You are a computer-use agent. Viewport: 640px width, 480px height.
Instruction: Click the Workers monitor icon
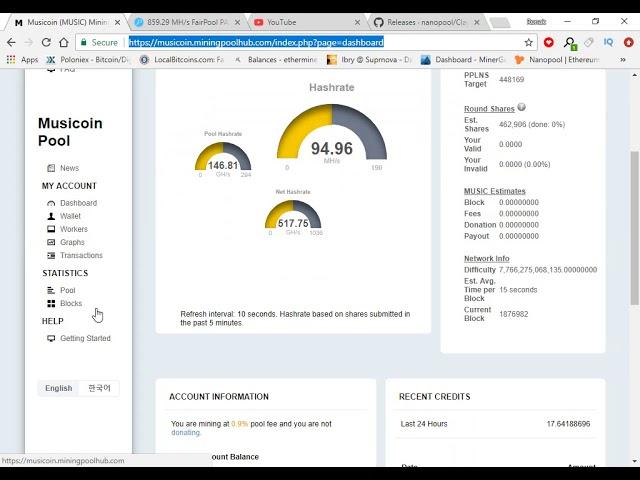pos(51,229)
